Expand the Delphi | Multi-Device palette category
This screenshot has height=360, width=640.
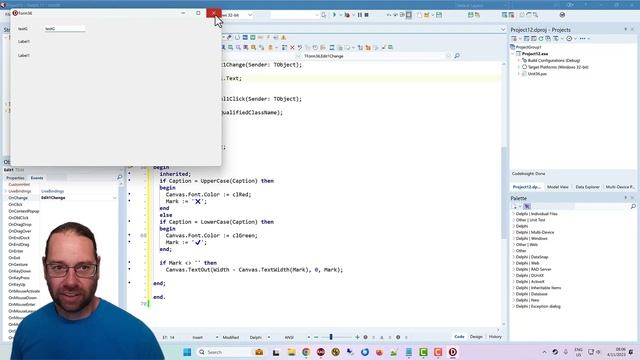point(513,232)
